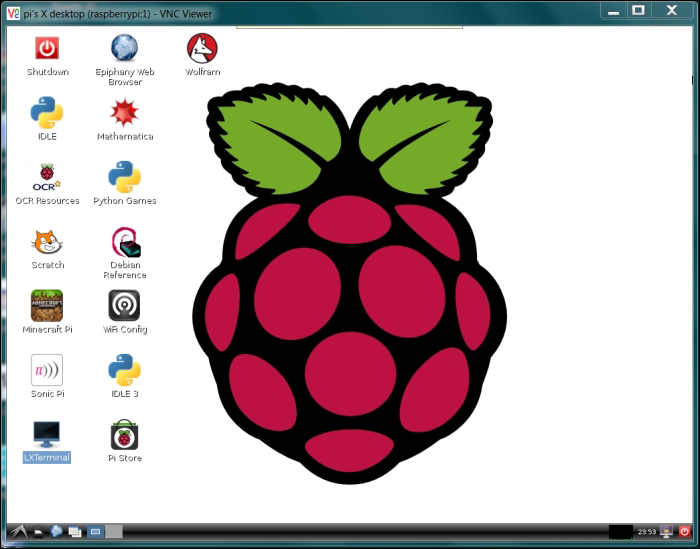Select the Sonic Pi icon
This screenshot has height=549, width=700.
47,370
